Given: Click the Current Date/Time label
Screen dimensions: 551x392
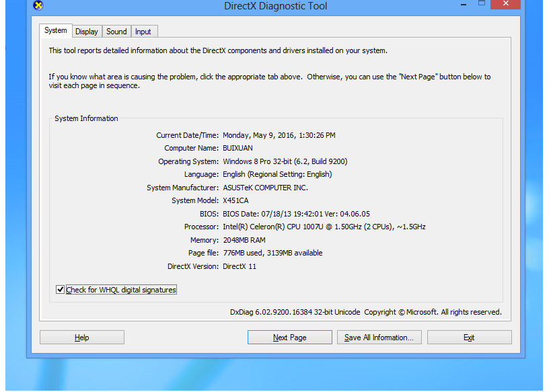Looking at the screenshot, I should [x=187, y=135].
